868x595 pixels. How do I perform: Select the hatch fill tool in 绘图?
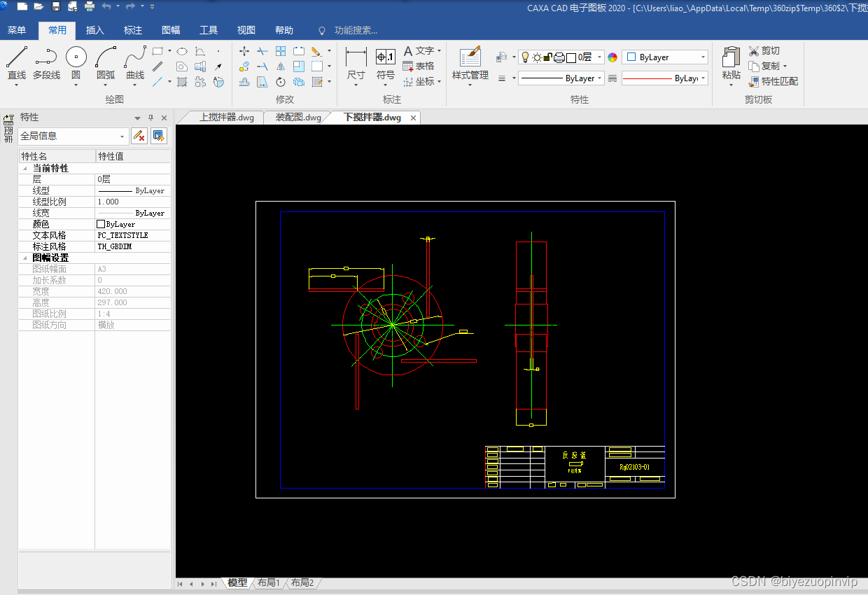[x=182, y=82]
